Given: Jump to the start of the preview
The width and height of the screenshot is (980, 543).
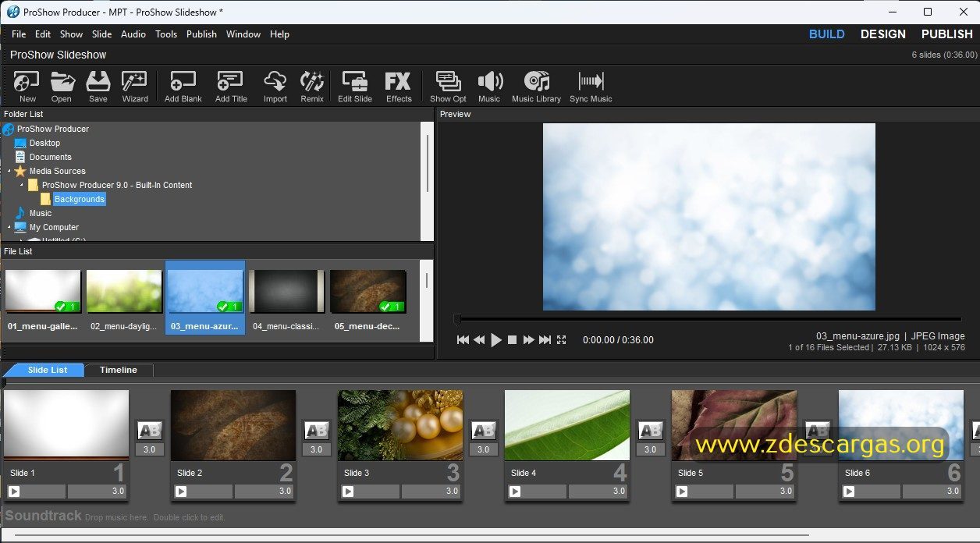Looking at the screenshot, I should (x=463, y=340).
